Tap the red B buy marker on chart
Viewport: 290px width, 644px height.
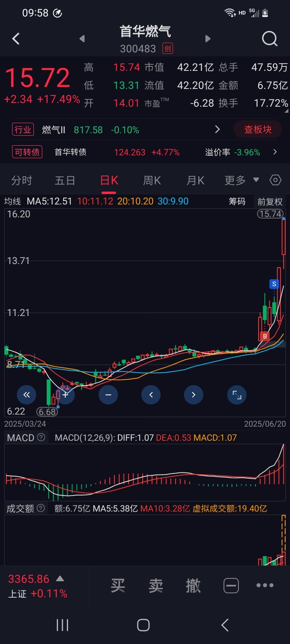click(x=265, y=336)
